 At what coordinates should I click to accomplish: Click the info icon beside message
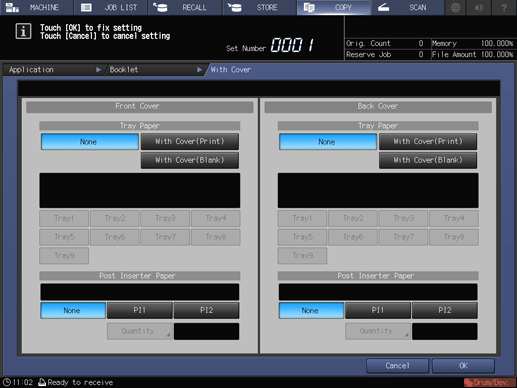23,32
